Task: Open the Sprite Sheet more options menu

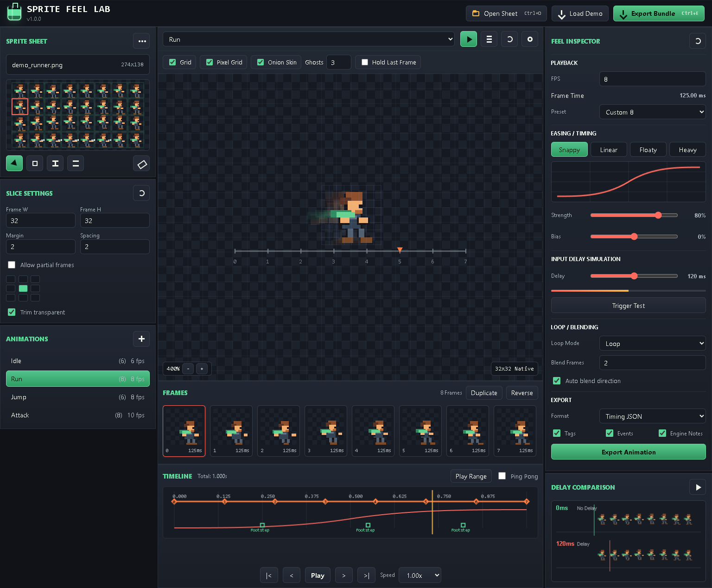Action: (141, 41)
